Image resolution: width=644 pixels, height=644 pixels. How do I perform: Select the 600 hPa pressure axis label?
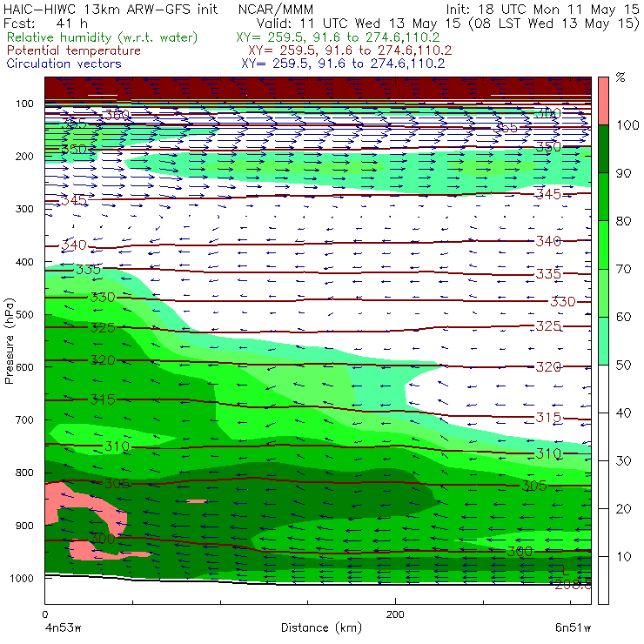pos(24,366)
